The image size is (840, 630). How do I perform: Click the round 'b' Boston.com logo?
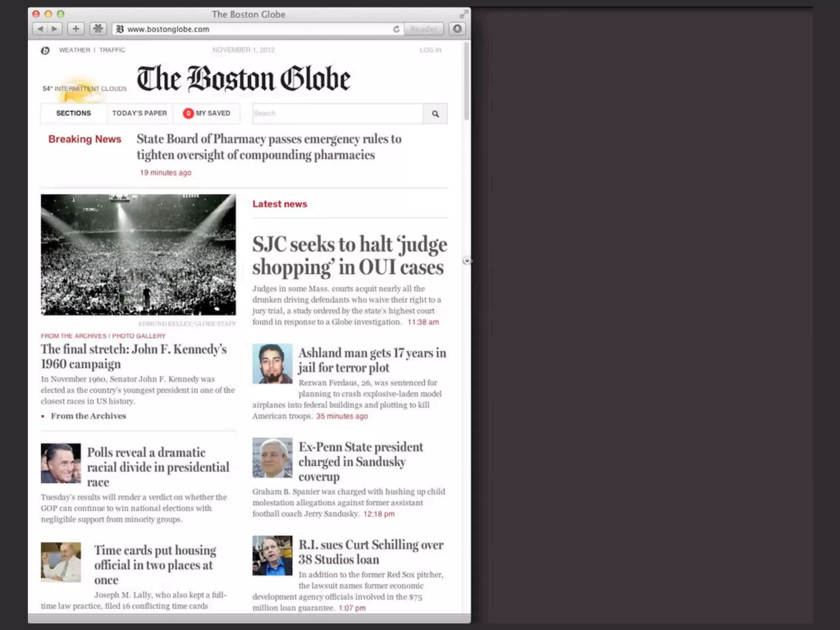coord(45,50)
